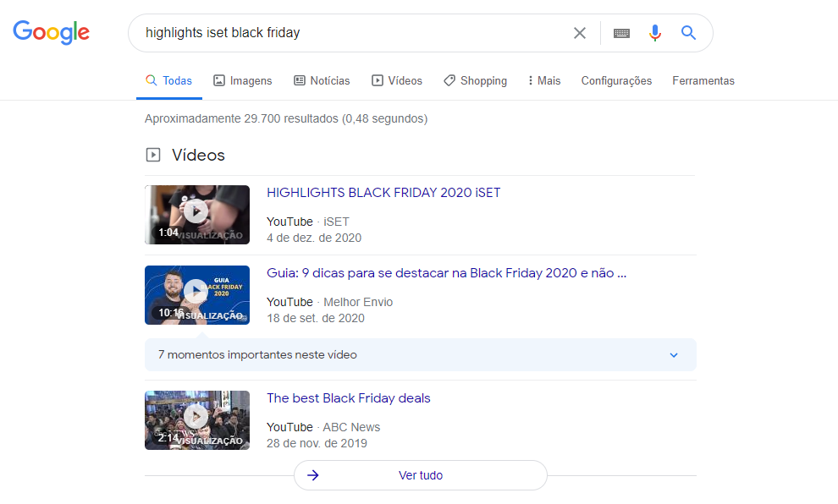Click the date 18 de set. de 2020
Screen dimensions: 838x504
[x=316, y=318]
